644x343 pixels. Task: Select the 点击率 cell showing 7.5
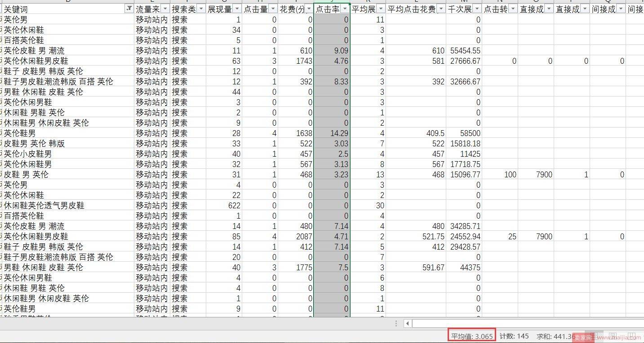pyautogui.click(x=332, y=267)
